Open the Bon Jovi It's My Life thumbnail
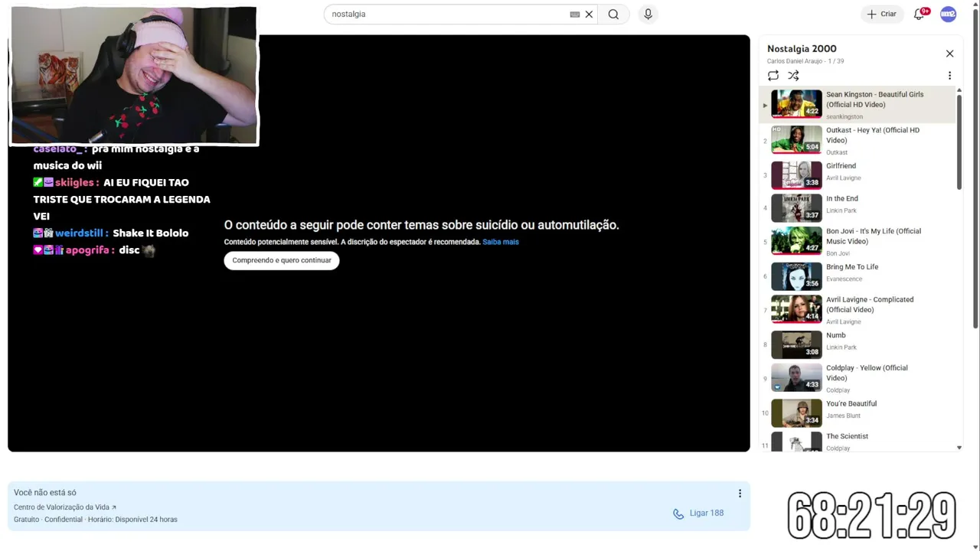Viewport: 980px width, 551px height. click(796, 240)
